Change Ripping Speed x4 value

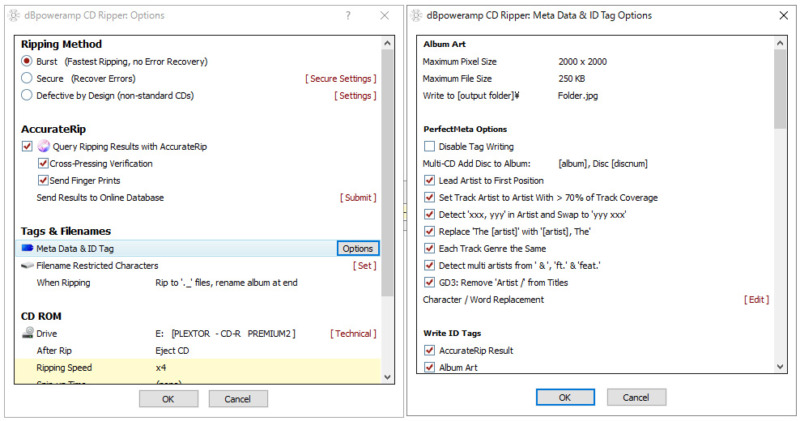[161, 367]
